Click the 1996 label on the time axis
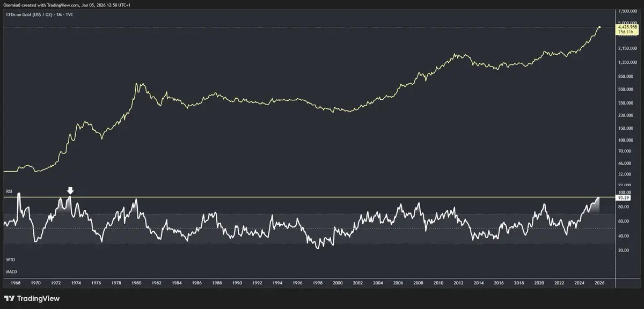The image size is (644, 309). [297, 282]
